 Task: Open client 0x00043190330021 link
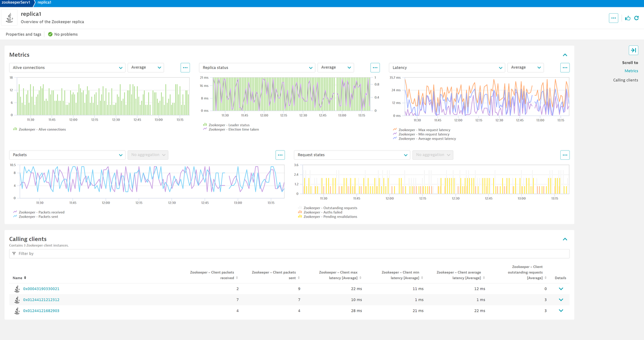41,289
